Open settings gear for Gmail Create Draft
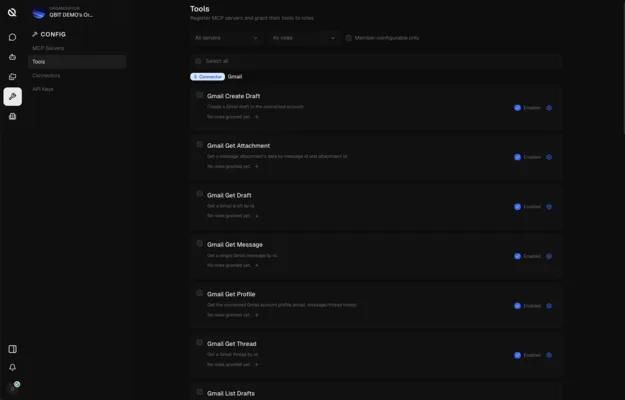Image resolution: width=625 pixels, height=400 pixels. click(x=549, y=108)
